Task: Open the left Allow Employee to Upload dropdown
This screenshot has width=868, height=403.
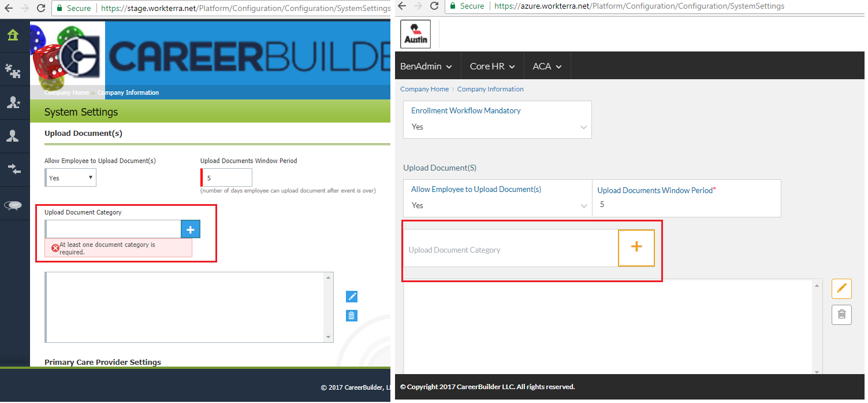Action: point(71,178)
